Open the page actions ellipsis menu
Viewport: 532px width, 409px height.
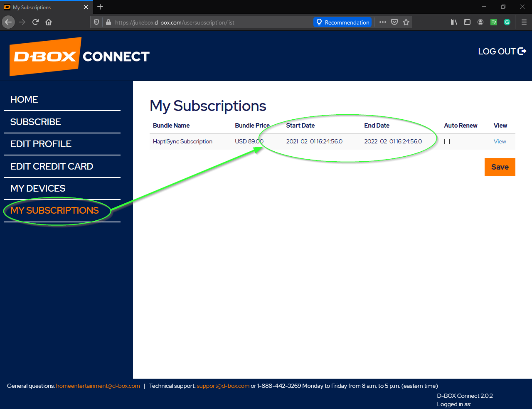pyautogui.click(x=382, y=22)
